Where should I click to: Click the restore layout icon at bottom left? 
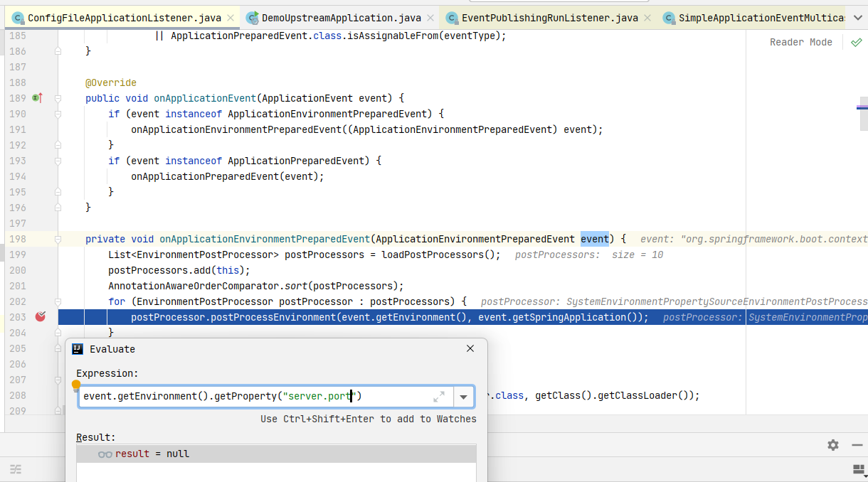15,469
